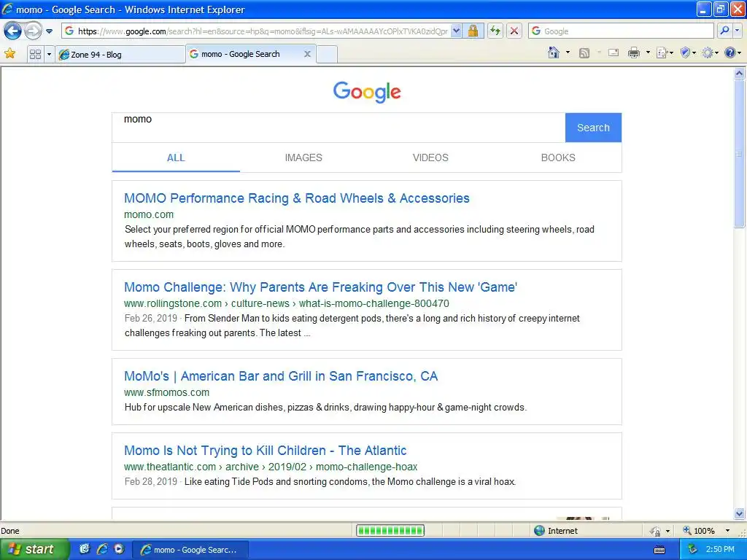Viewport: 747px width, 560px height.
Task: Click the tray icon beside the clock
Action: (692, 549)
